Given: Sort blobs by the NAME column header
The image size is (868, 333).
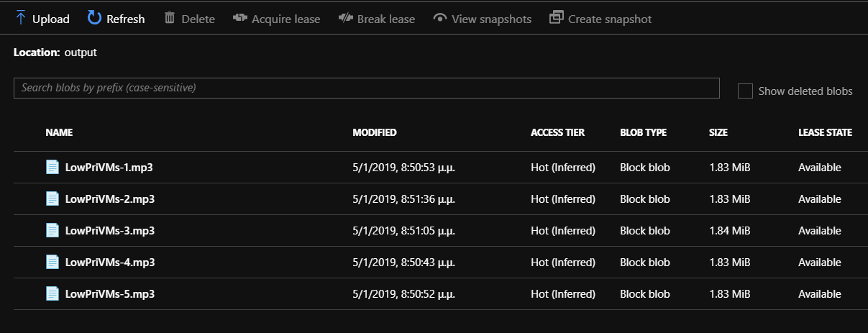Looking at the screenshot, I should tap(59, 132).
